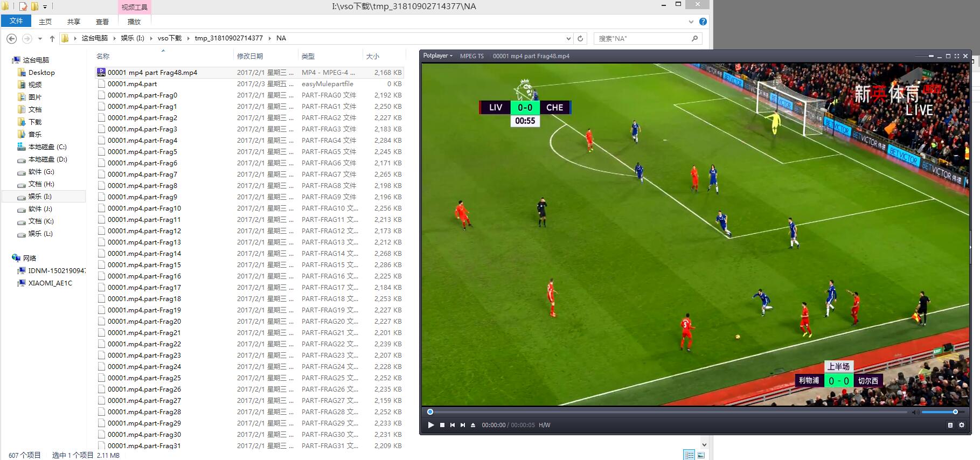Click the PotPlayer elapsed time display
This screenshot has width=980, height=460.
coord(494,425)
